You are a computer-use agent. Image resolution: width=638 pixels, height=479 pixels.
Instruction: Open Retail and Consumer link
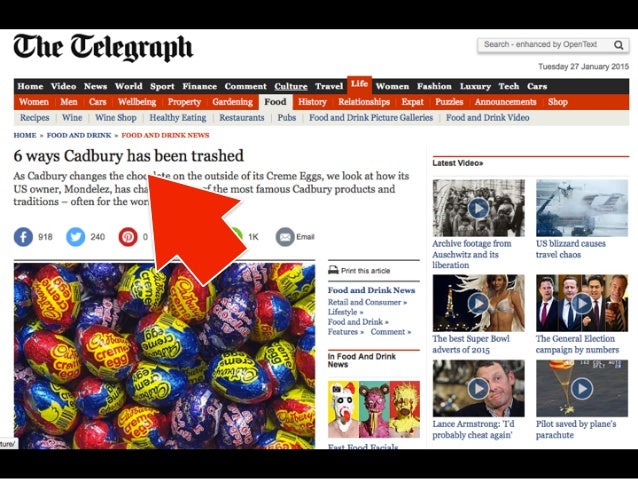point(367,302)
